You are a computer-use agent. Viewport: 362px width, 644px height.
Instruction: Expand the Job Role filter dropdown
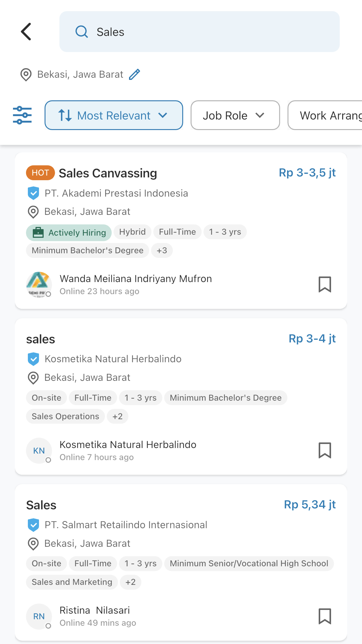pyautogui.click(x=235, y=115)
